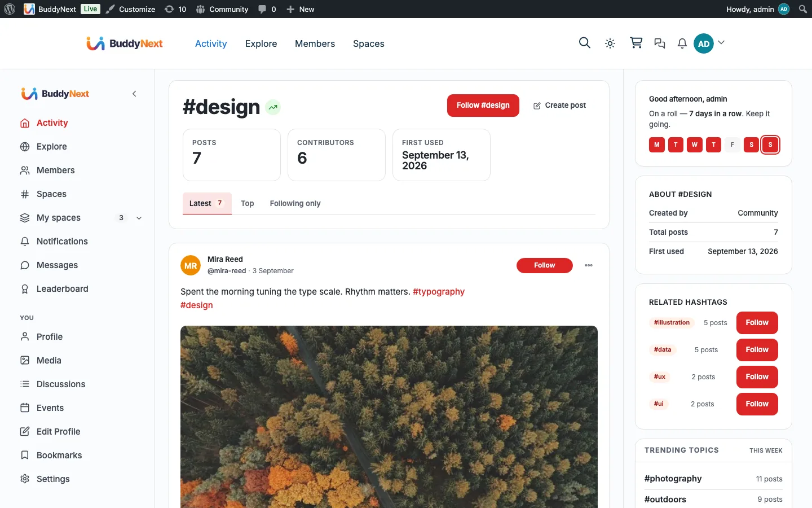Open My spaces in the sidebar
812x508 pixels.
[59, 218]
